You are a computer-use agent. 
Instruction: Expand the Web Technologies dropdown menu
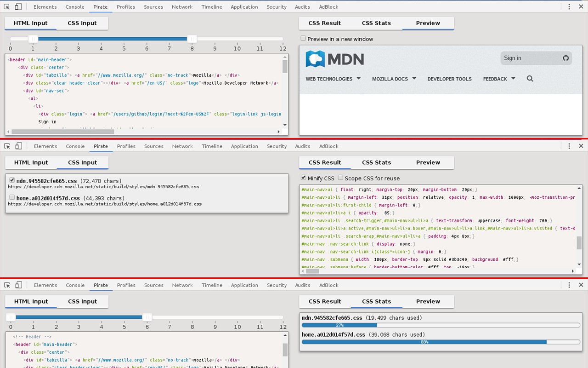coord(333,79)
